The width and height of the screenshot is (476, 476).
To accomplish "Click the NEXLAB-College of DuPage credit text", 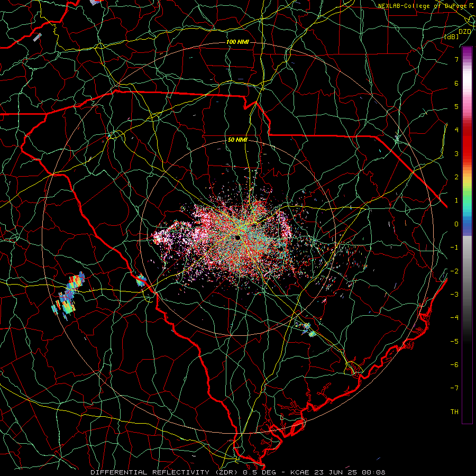I will (x=422, y=6).
